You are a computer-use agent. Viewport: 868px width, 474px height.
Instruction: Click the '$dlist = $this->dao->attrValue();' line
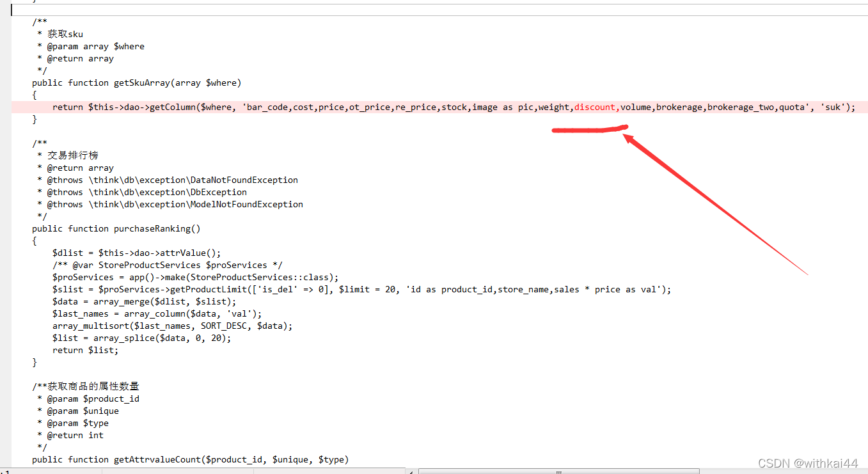pos(137,253)
